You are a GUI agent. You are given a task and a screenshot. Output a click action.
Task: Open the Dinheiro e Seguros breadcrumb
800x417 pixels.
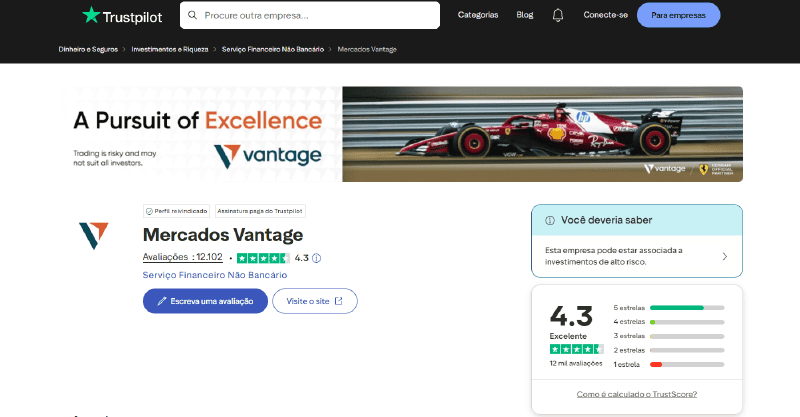coord(88,50)
